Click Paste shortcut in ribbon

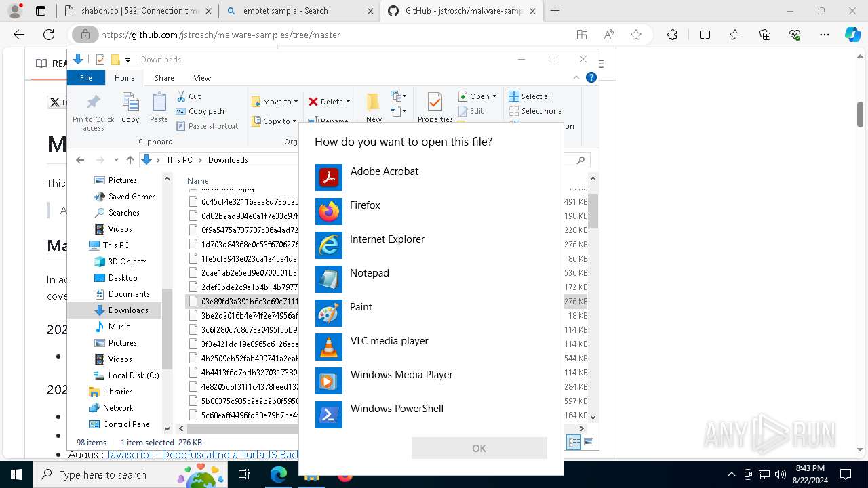[208, 126]
